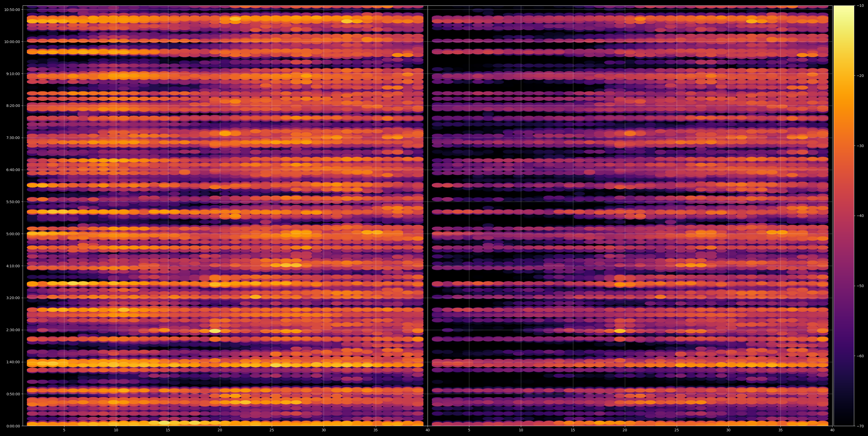Click the 0:00:00 time axis label
868x436 pixels.
pyautogui.click(x=14, y=426)
